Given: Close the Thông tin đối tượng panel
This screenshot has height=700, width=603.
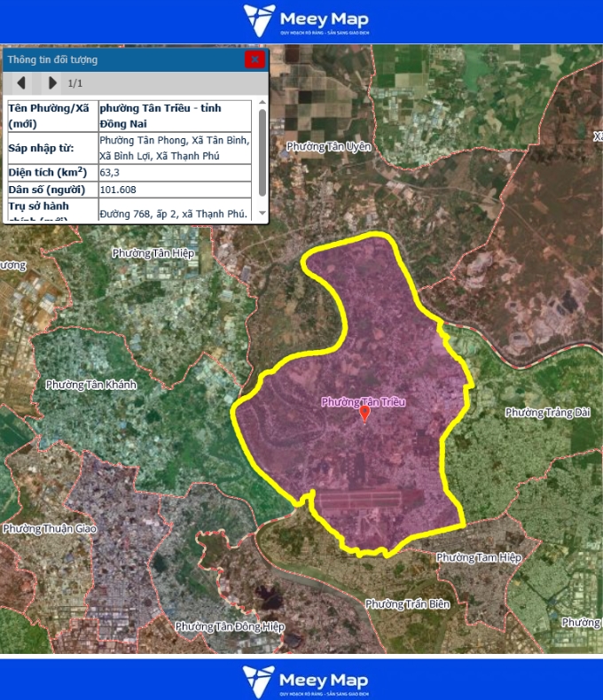Looking at the screenshot, I should pos(255,59).
